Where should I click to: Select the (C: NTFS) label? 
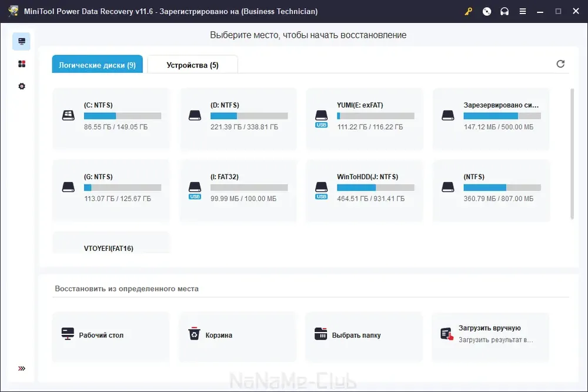click(98, 105)
